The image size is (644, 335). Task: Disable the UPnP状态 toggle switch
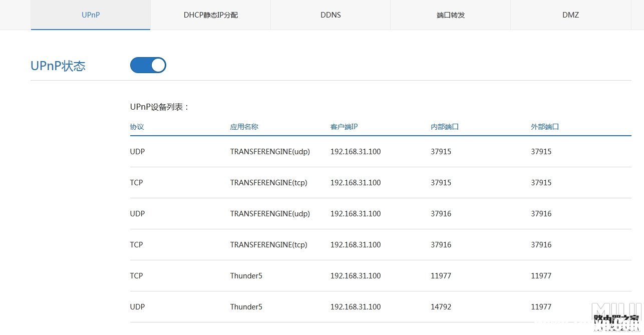148,65
